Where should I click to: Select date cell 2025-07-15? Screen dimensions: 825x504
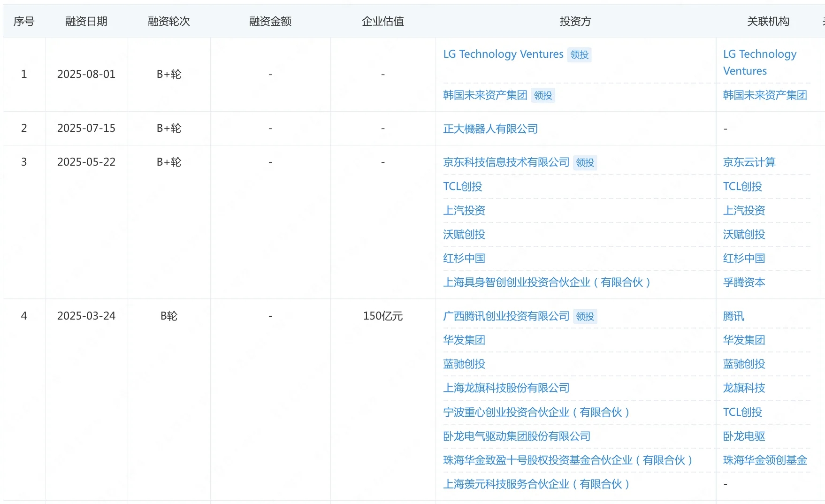[86, 128]
